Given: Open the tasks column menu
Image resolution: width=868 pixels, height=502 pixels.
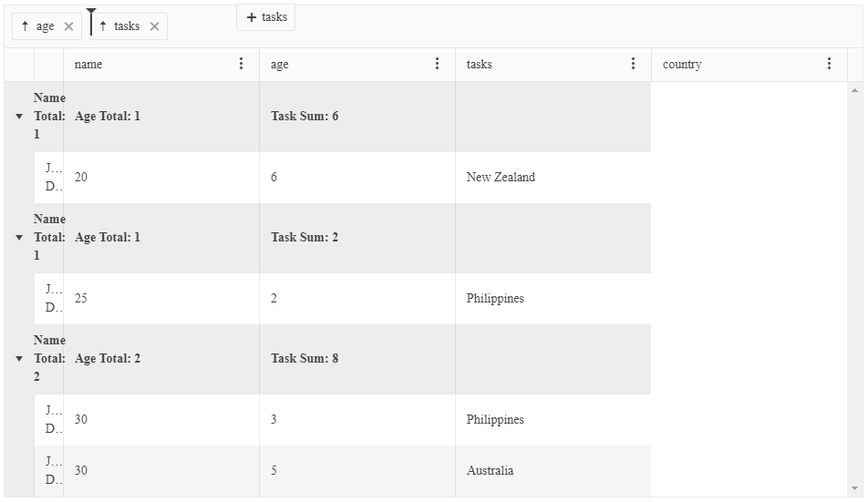Looking at the screenshot, I should point(634,64).
